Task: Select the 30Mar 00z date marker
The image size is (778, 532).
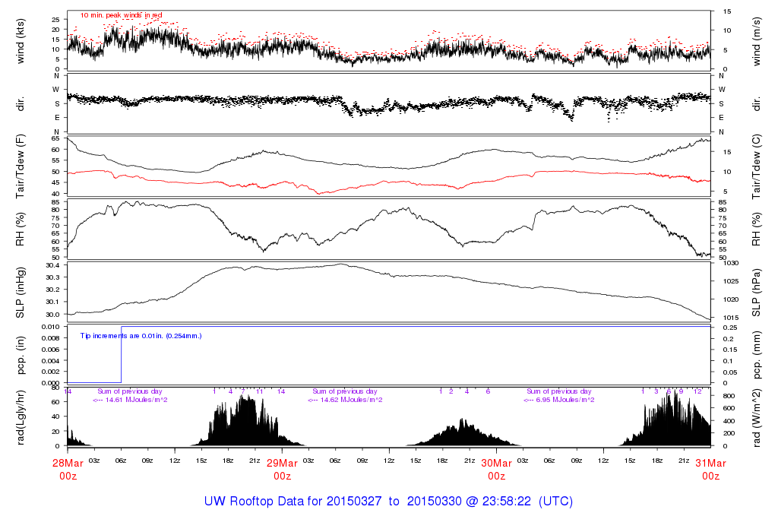Action: [x=496, y=469]
